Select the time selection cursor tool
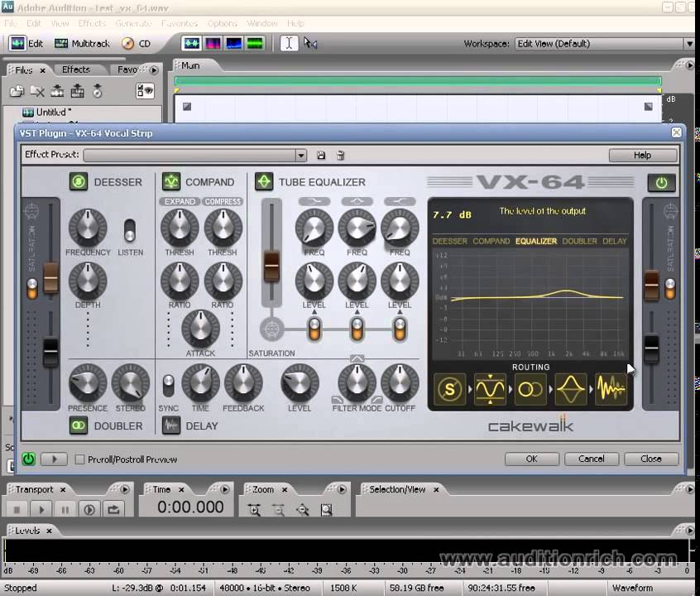 (x=289, y=43)
